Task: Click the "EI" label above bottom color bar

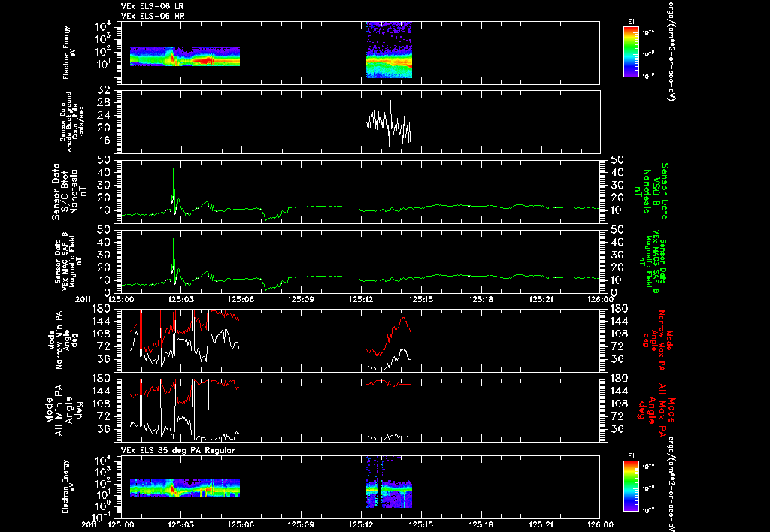Action: [x=631, y=456]
